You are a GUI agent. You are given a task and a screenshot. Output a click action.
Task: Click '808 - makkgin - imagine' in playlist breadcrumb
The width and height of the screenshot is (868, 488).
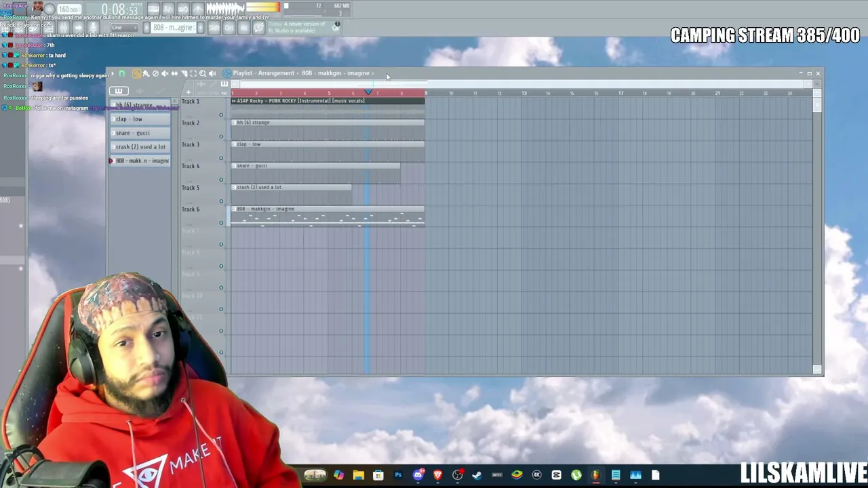[336, 73]
